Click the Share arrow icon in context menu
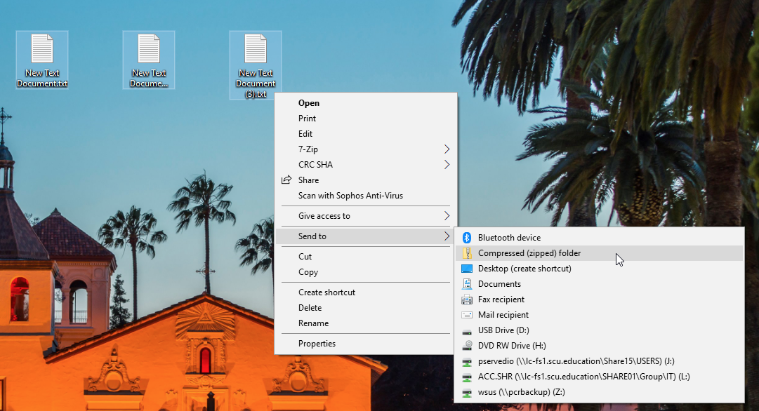This screenshot has width=759, height=411. point(287,180)
